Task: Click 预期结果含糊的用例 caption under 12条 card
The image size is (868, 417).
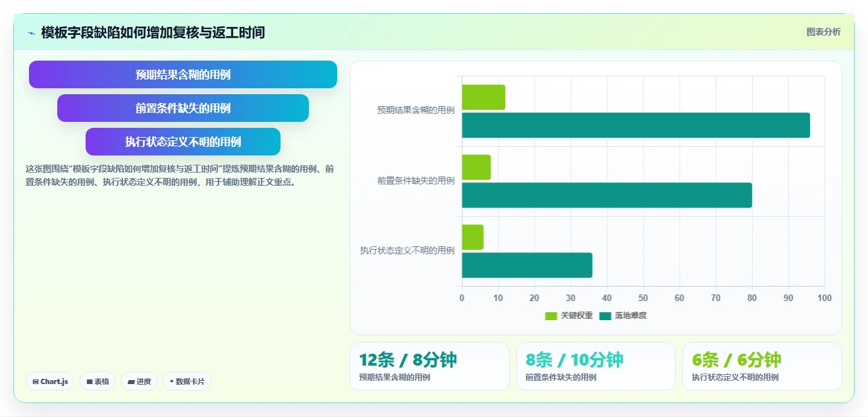Action: (x=394, y=377)
